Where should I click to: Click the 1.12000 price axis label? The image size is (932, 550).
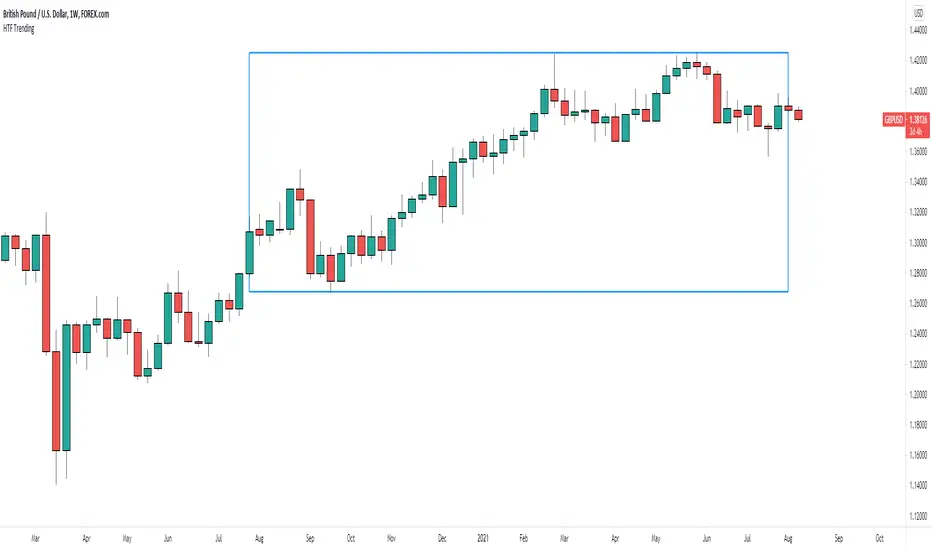pos(917,516)
